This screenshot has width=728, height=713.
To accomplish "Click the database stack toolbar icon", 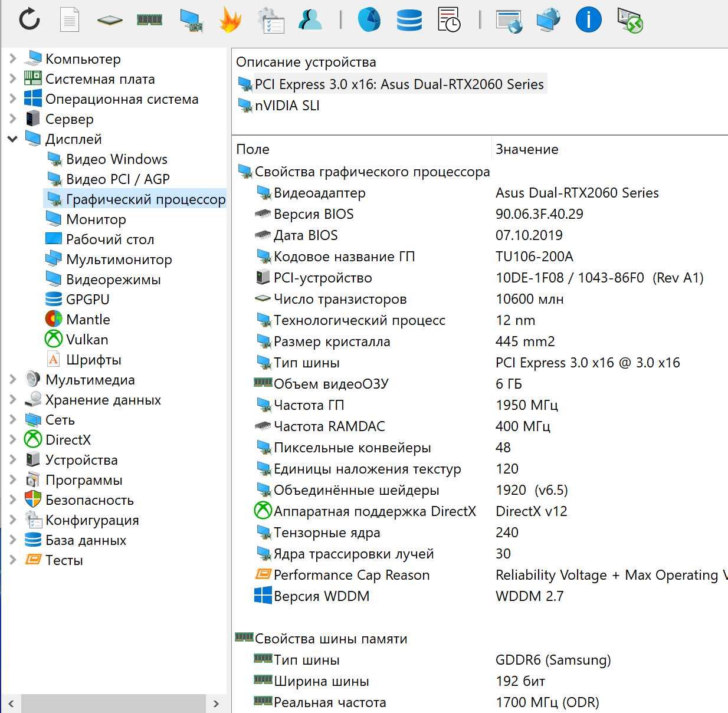I will click(x=409, y=19).
